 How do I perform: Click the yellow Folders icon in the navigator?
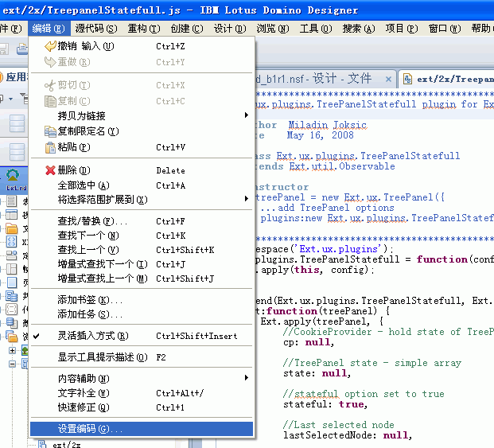(x=12, y=228)
